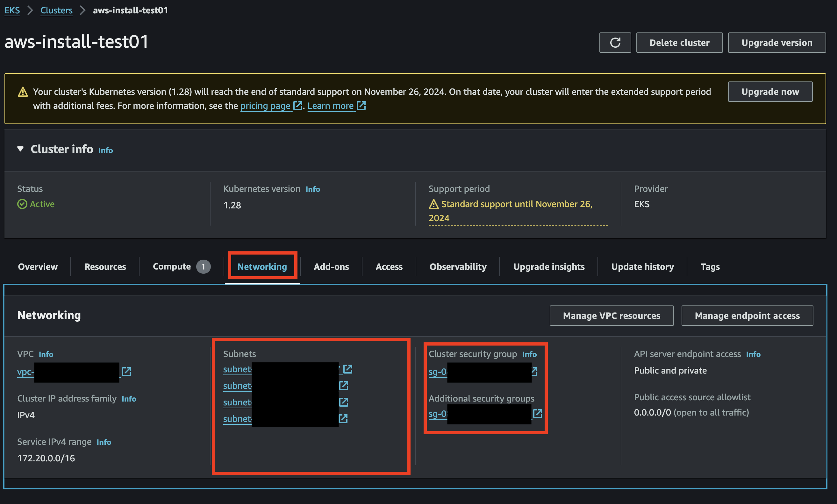Viewport: 837px width, 504px height.
Task: Click Info link beside VPC
Action: click(46, 354)
